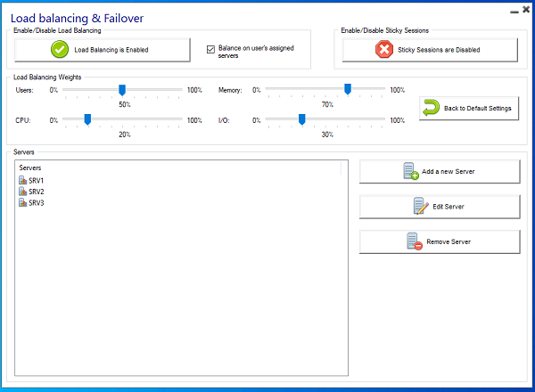Click the red X Sticky Sessions icon
Screen dimensions: 535x392
385,50
